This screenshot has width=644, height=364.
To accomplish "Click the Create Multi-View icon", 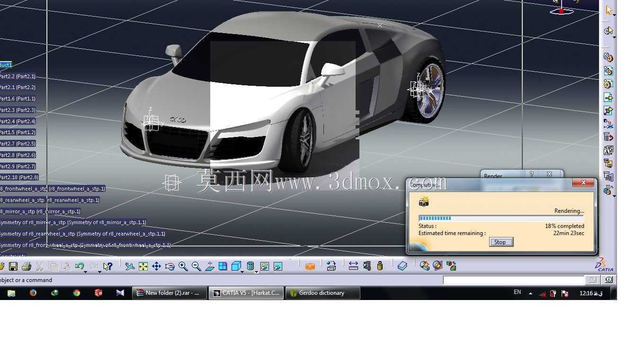I will (223, 266).
